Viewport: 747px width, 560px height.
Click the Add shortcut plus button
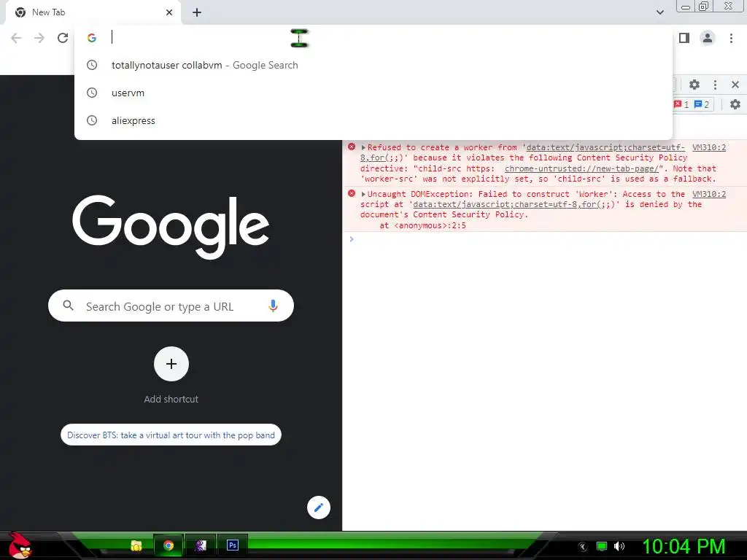point(171,364)
